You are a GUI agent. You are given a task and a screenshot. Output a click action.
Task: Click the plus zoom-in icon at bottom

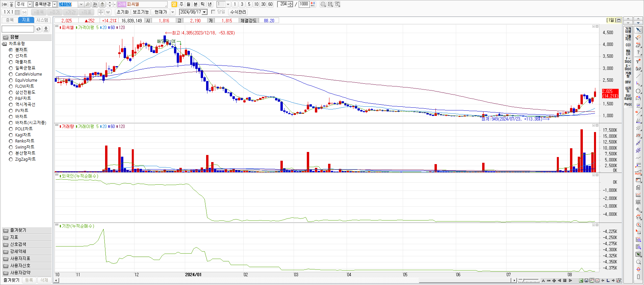coord(554,281)
